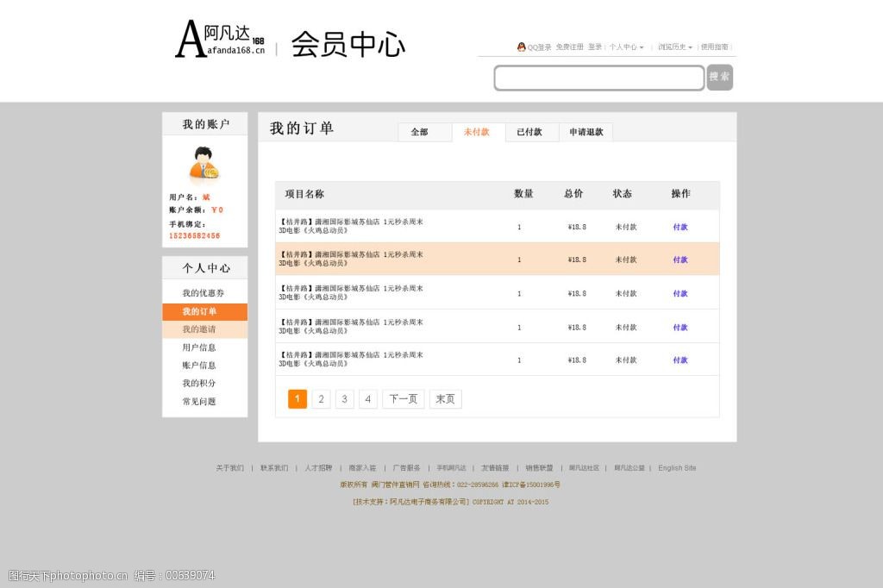Click the QQ login icon

click(x=523, y=47)
